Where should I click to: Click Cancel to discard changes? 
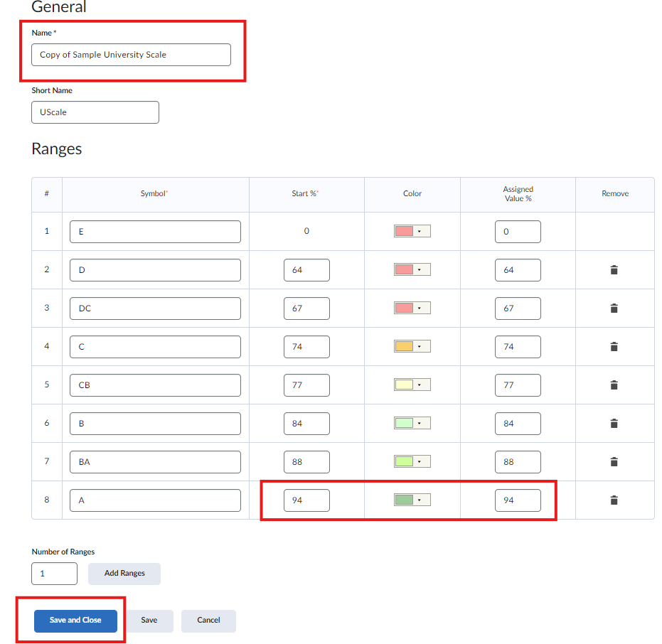click(x=208, y=620)
